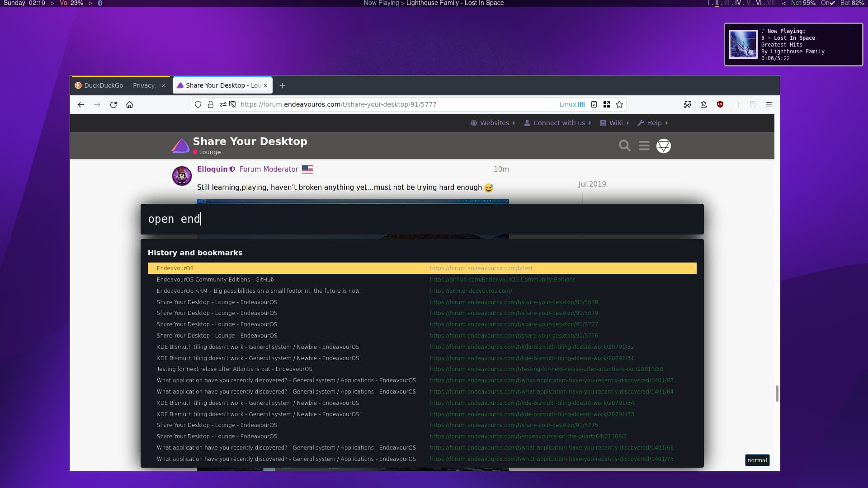Open your EndeavourOS user avatar menu

[664, 145]
